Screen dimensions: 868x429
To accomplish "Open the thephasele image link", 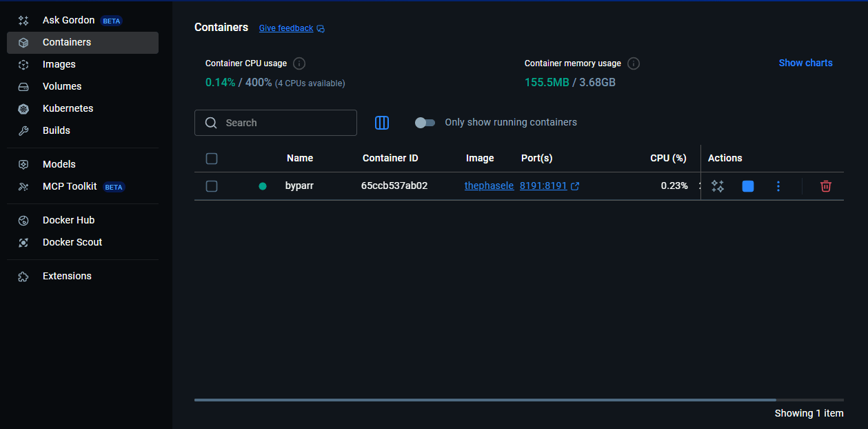I will [489, 186].
